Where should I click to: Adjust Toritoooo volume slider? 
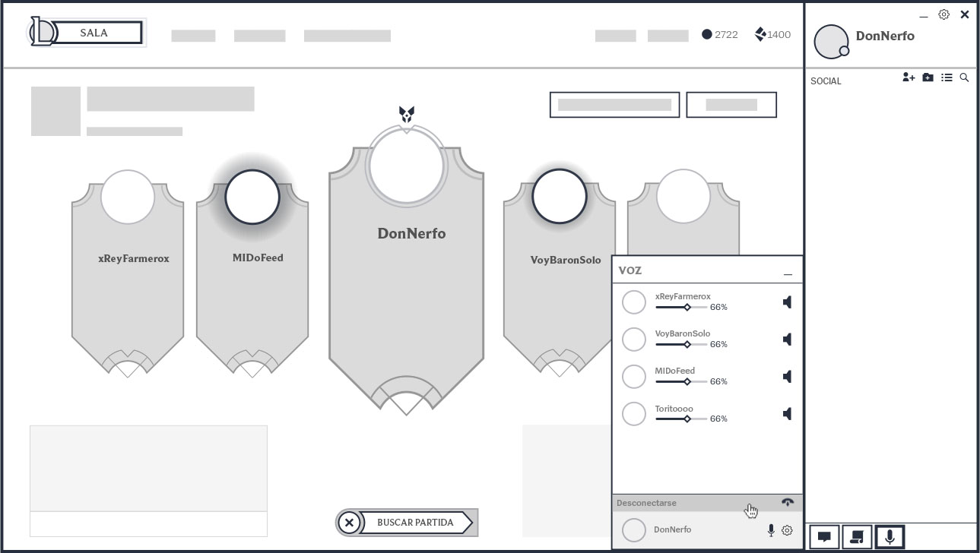tap(681, 419)
